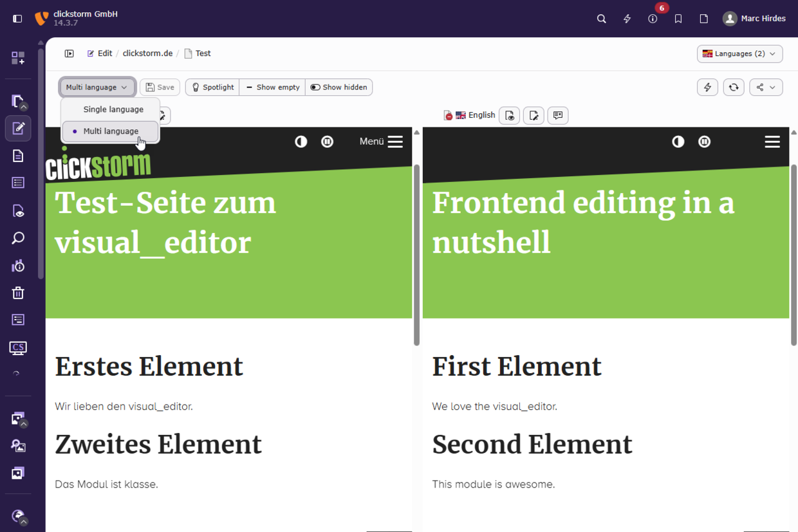The height and width of the screenshot is (532, 798).
Task: Toggle contrast in the English preview
Action: (678, 142)
